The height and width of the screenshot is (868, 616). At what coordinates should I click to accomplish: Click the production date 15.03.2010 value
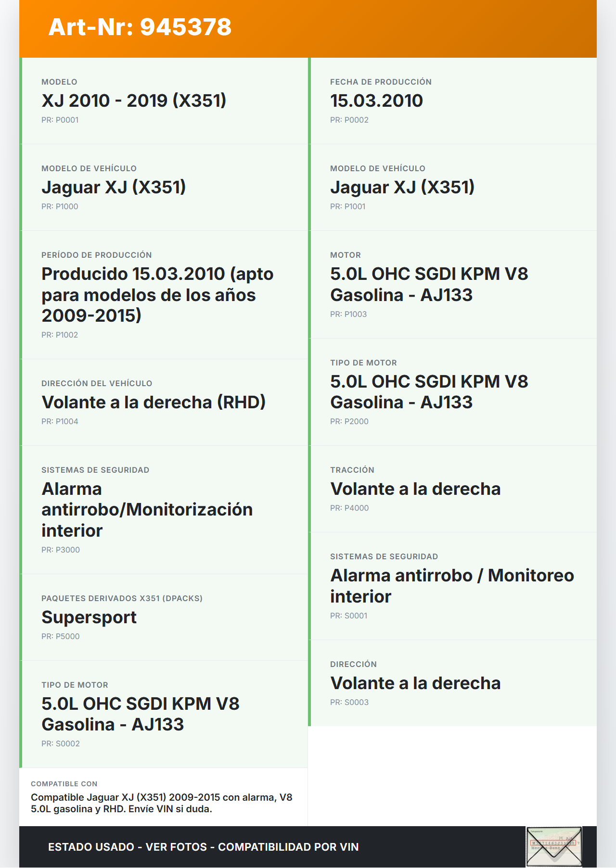tap(376, 101)
